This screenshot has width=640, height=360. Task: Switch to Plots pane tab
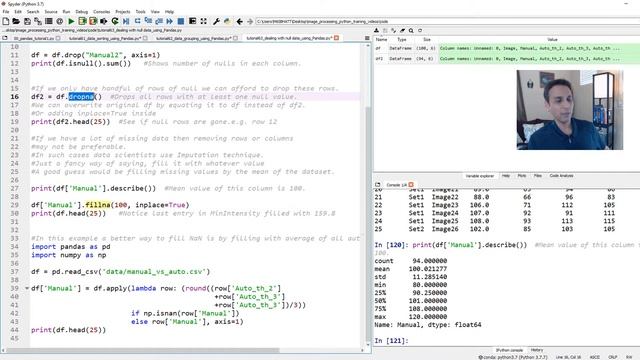(x=522, y=176)
